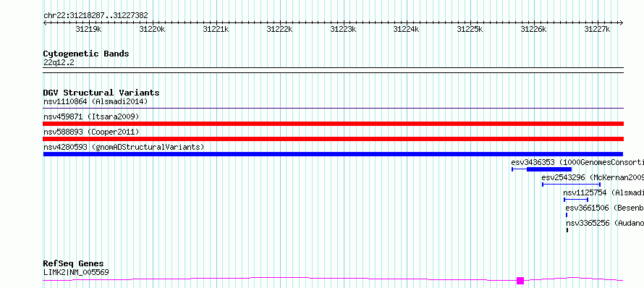This screenshot has width=644, height=288.
Task: Click the magenta LIMK2 exon box
Action: tap(520, 281)
